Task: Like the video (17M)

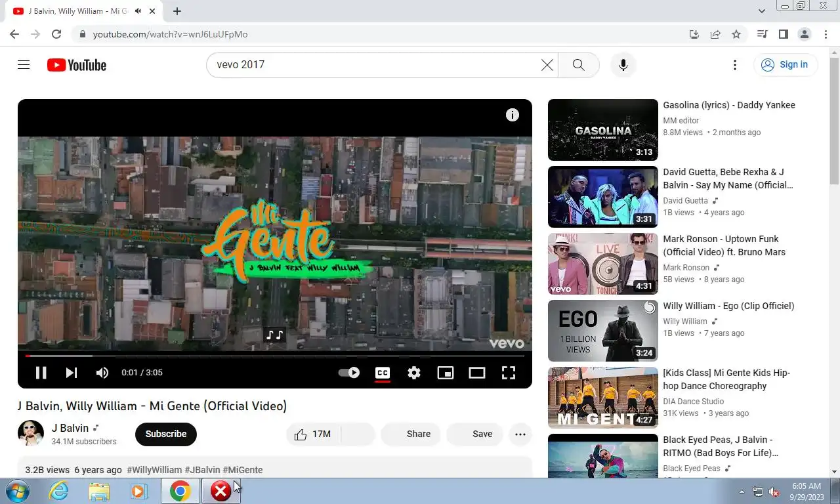Action: [313, 434]
